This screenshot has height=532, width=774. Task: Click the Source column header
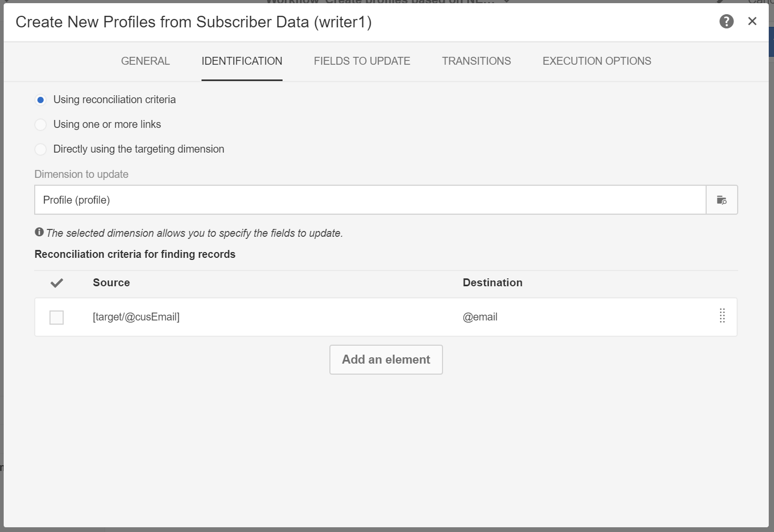[x=112, y=283]
